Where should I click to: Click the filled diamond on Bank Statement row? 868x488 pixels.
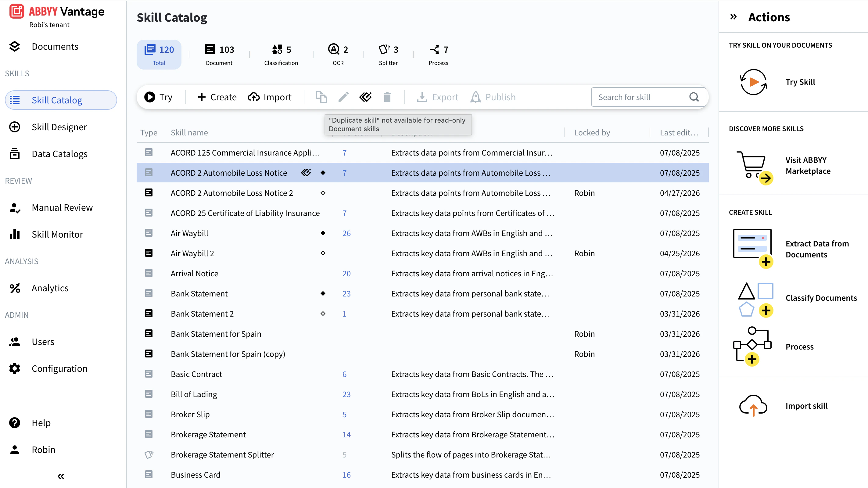323,293
